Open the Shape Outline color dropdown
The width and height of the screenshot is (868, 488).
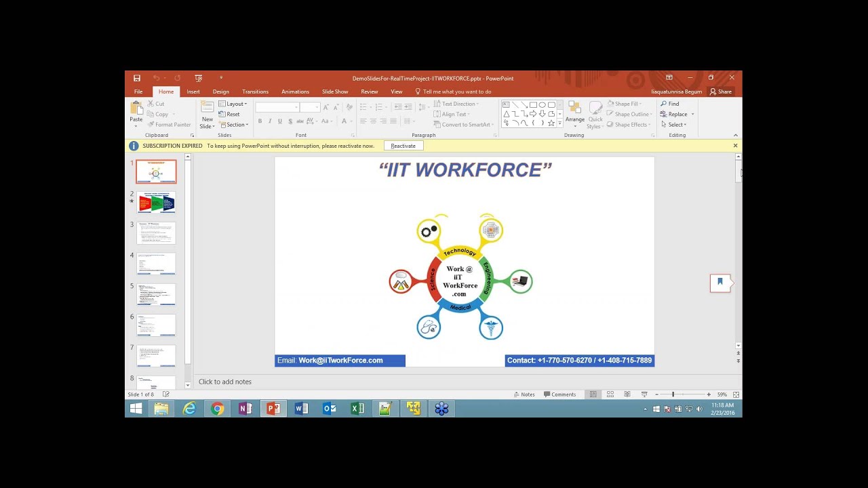pos(630,114)
